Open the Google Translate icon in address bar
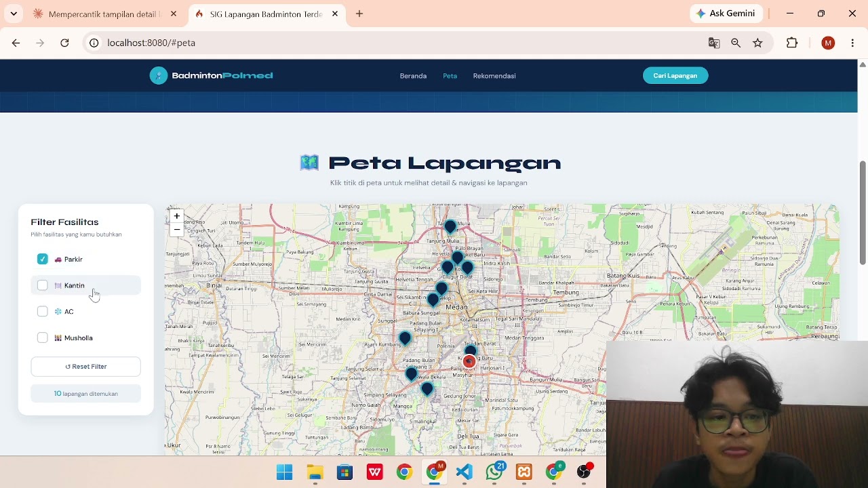Viewport: 868px width, 488px height. click(x=714, y=43)
